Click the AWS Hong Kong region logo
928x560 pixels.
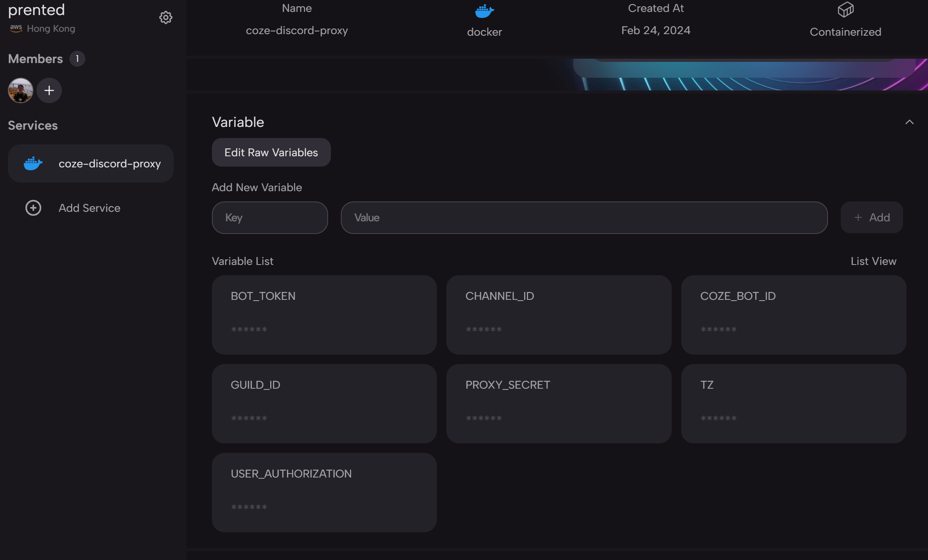pos(16,28)
